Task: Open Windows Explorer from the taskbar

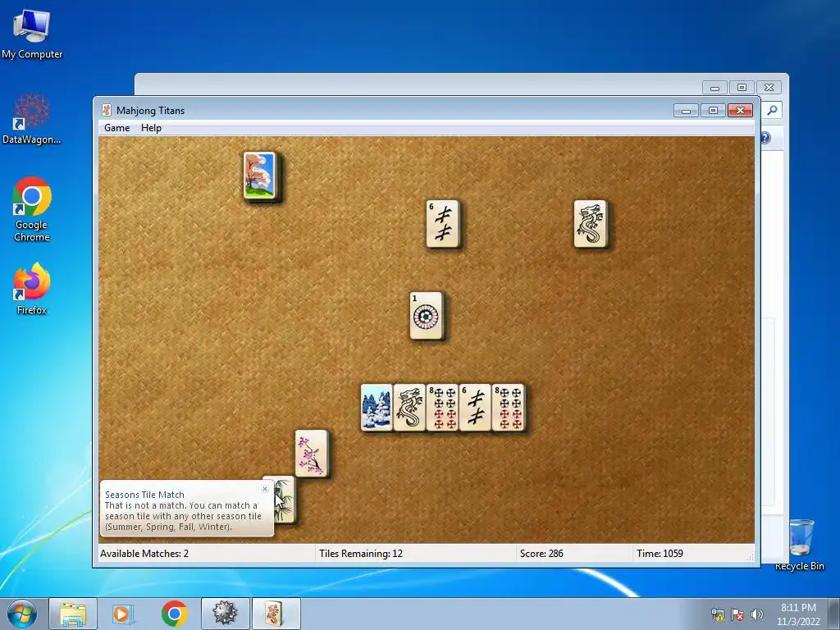Action: 73,614
